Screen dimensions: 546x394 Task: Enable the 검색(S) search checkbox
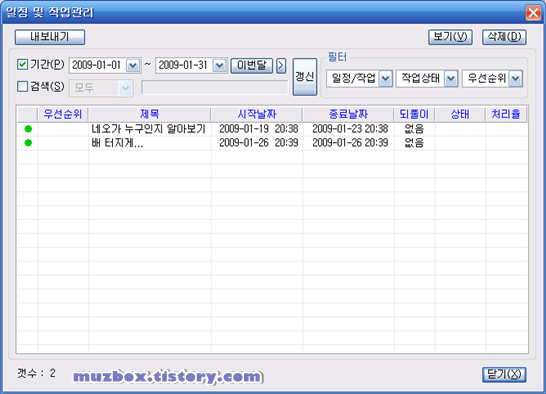click(22, 86)
